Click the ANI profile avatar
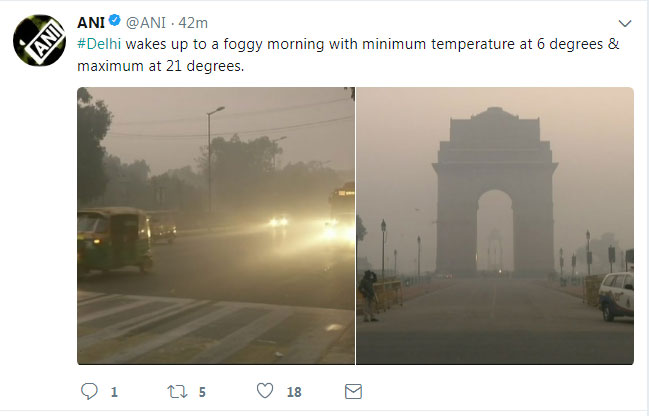 (x=39, y=41)
